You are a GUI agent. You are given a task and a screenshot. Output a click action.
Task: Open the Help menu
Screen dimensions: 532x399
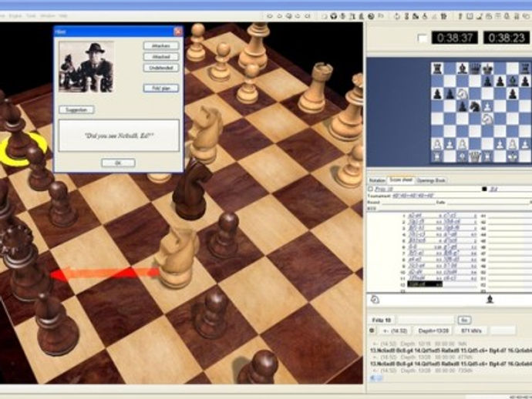coord(63,16)
